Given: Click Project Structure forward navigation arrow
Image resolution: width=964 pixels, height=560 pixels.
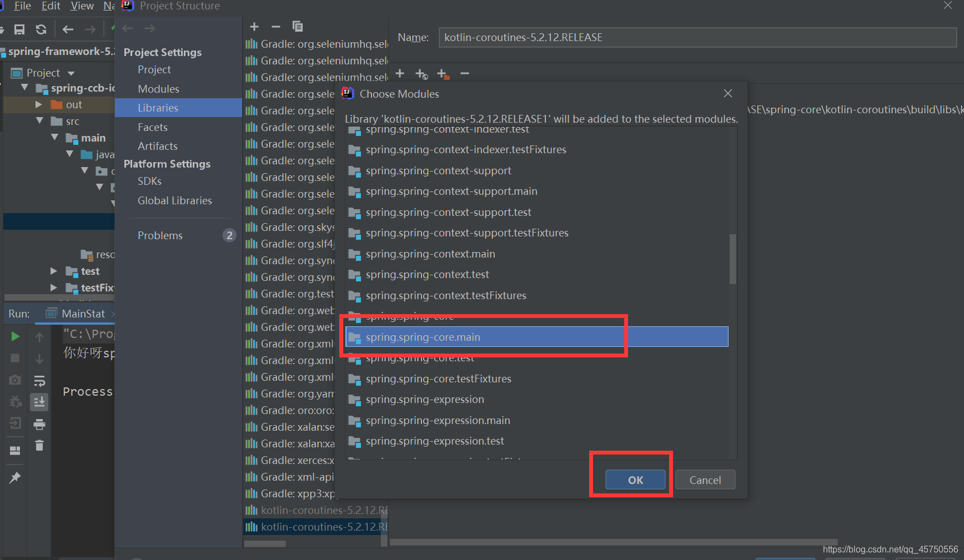Looking at the screenshot, I should 149,28.
